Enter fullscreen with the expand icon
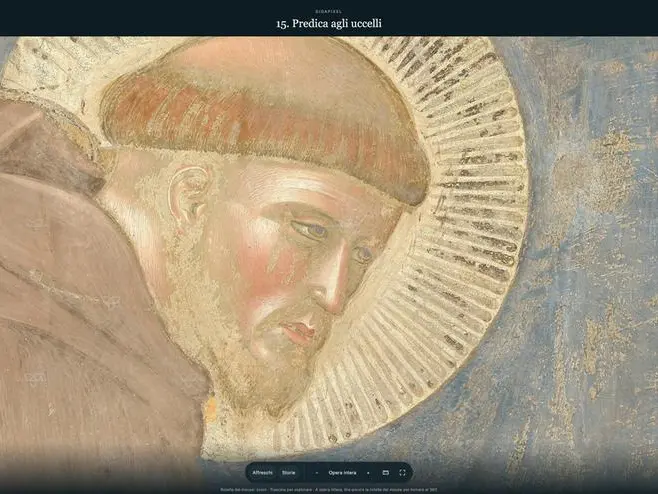Image resolution: width=658 pixels, height=494 pixels. [402, 473]
